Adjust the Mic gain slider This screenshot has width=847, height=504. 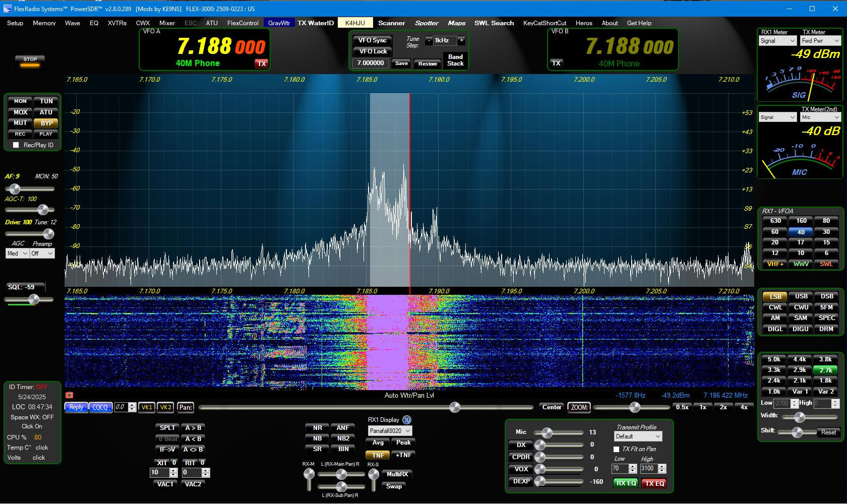(x=547, y=432)
